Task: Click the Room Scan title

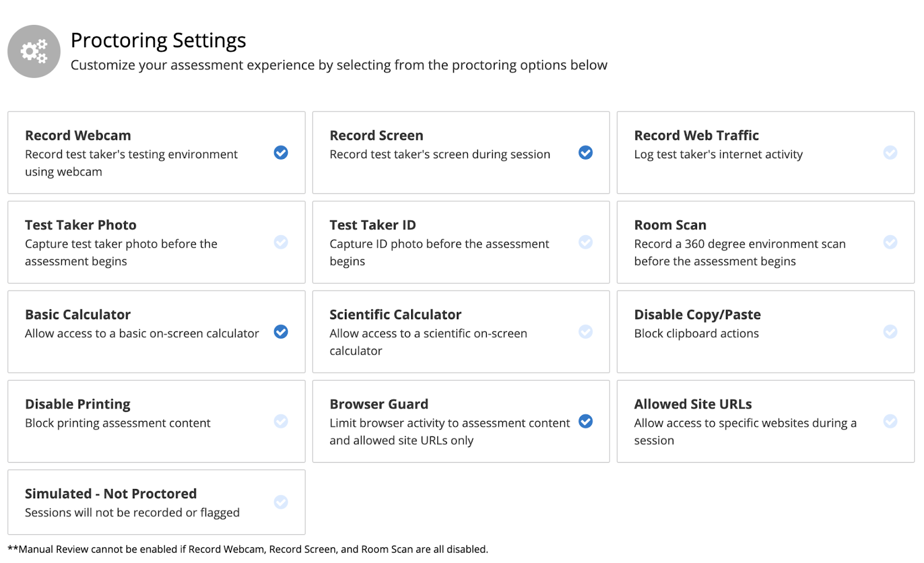Action: (670, 225)
